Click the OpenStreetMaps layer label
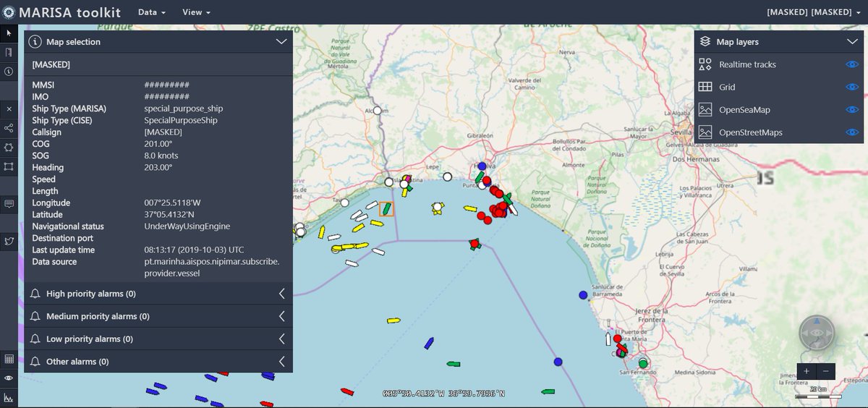 coord(751,132)
